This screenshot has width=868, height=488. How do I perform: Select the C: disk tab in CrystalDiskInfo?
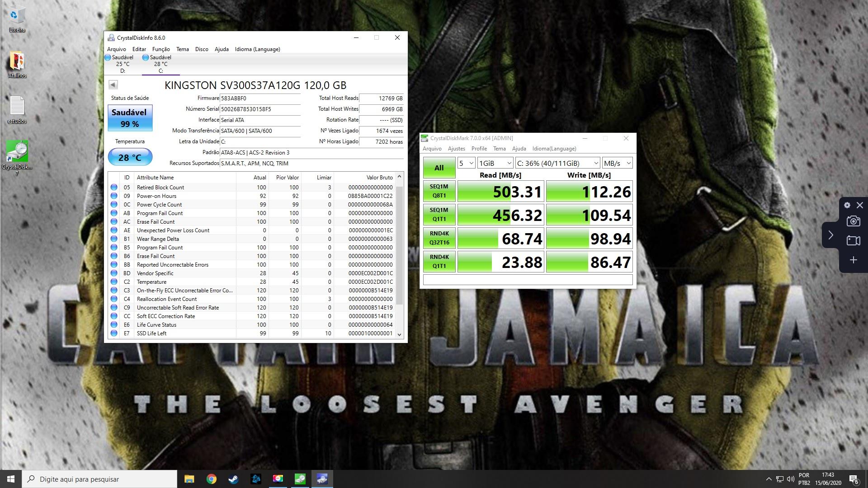[160, 64]
